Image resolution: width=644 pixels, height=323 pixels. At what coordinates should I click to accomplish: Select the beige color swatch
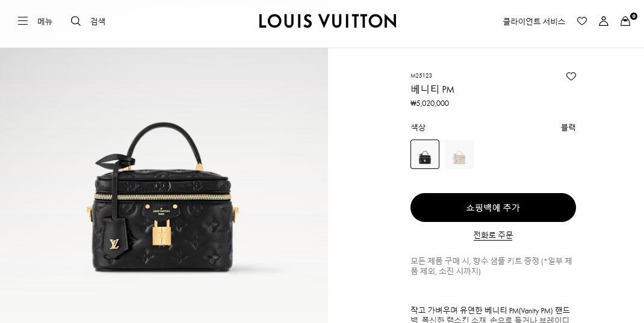[459, 155]
